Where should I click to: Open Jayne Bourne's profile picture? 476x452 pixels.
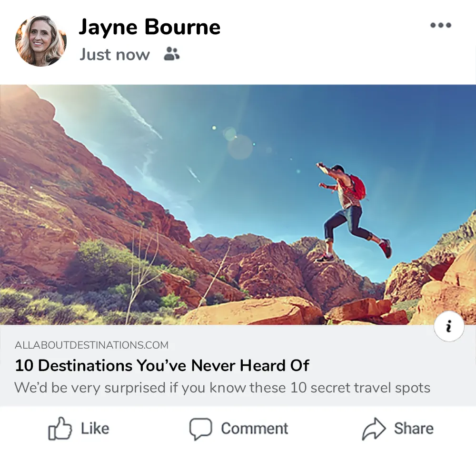pos(40,40)
